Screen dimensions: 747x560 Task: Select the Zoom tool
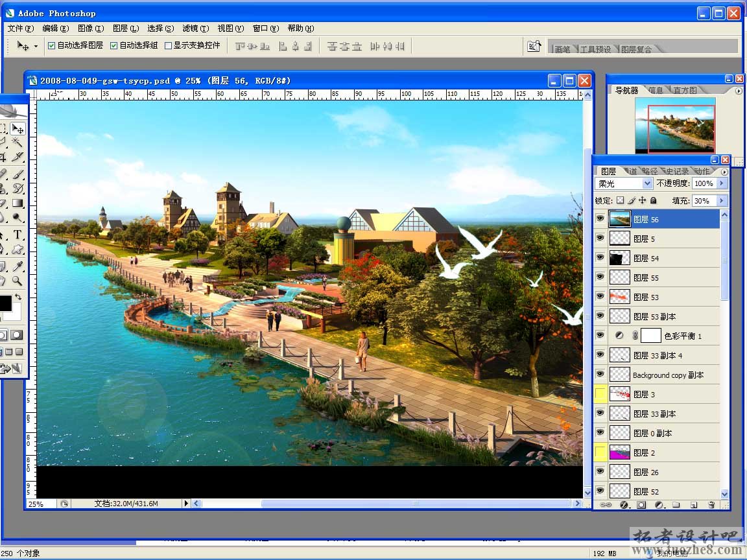point(18,281)
